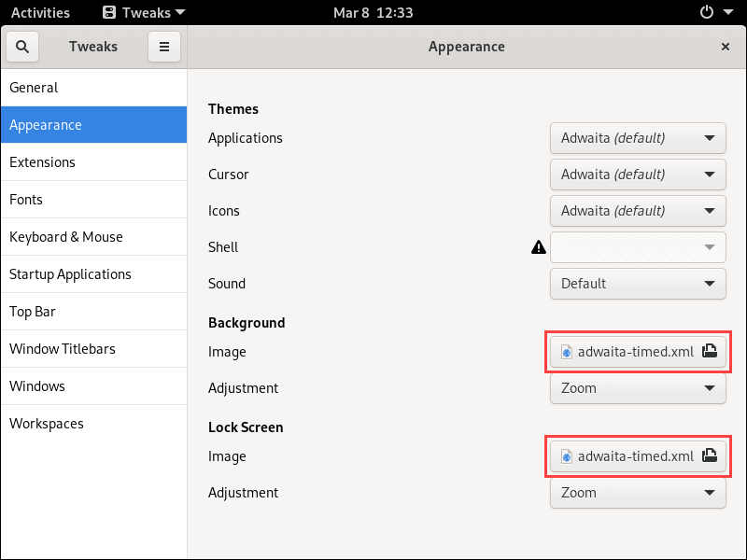Expand the system status arrow in top bar

click(728, 12)
